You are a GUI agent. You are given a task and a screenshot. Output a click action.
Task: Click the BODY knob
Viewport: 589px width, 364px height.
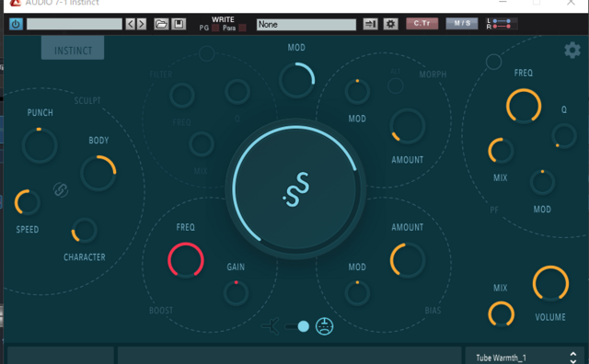tap(98, 173)
